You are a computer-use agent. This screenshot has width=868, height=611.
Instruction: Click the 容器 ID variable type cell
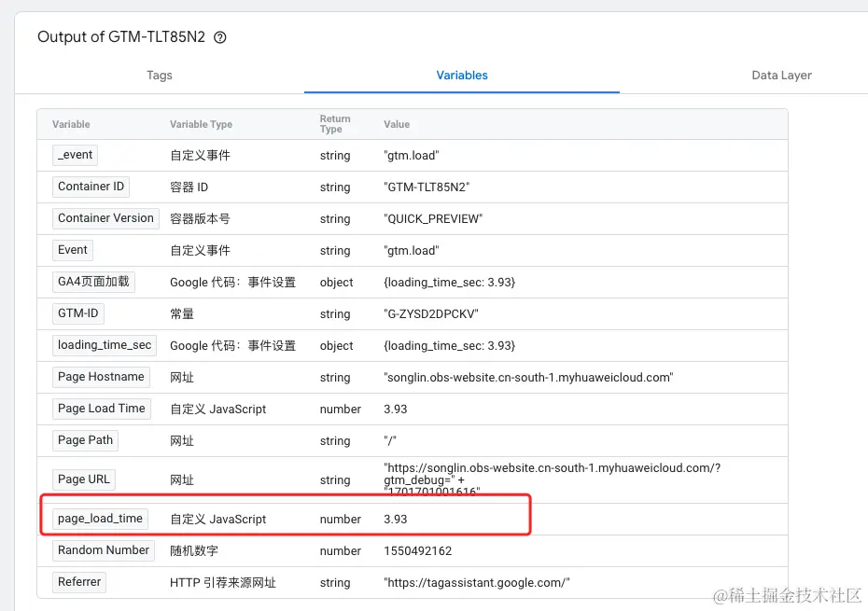(189, 187)
